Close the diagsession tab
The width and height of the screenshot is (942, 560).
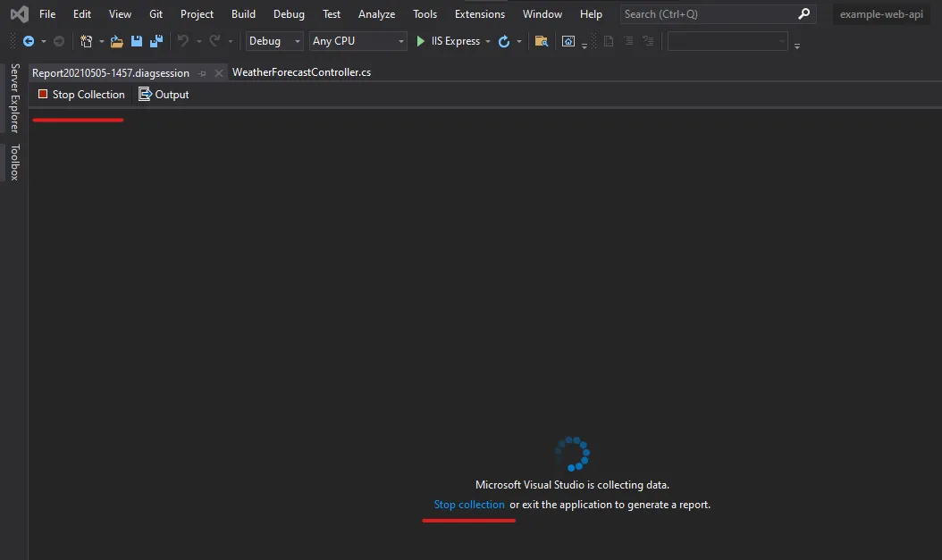[x=219, y=73]
